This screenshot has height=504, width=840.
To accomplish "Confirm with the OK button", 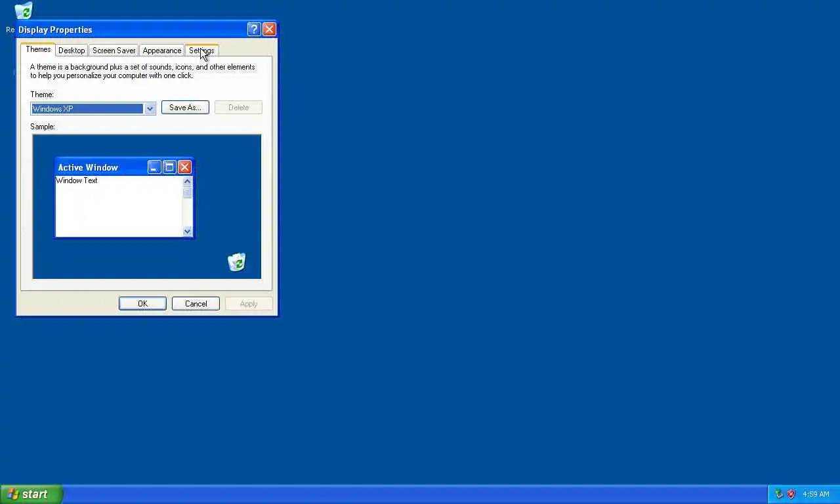I will 142,304.
